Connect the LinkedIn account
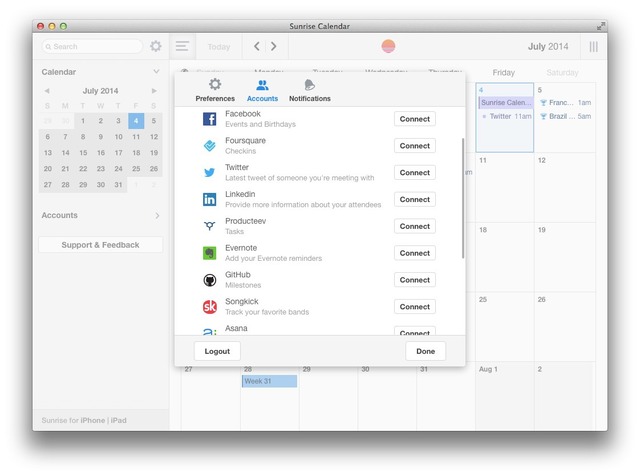The height and width of the screenshot is (476, 640). [415, 199]
